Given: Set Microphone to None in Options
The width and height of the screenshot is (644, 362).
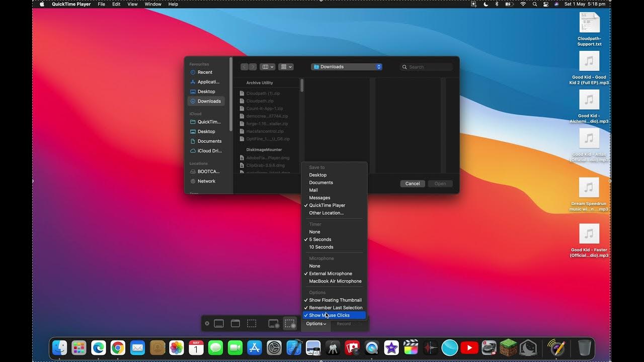Looking at the screenshot, I should pyautogui.click(x=335, y=266).
